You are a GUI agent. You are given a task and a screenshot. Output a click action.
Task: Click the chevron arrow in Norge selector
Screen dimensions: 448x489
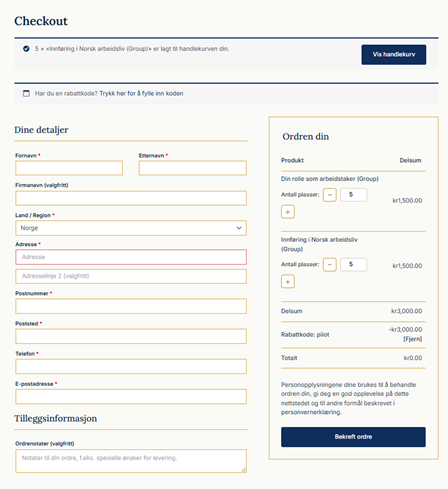point(239,228)
